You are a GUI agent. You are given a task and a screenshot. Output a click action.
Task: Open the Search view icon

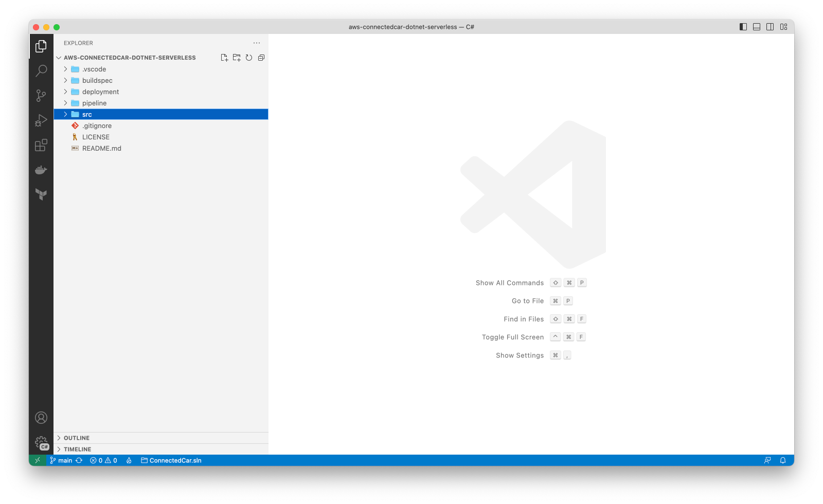click(41, 70)
